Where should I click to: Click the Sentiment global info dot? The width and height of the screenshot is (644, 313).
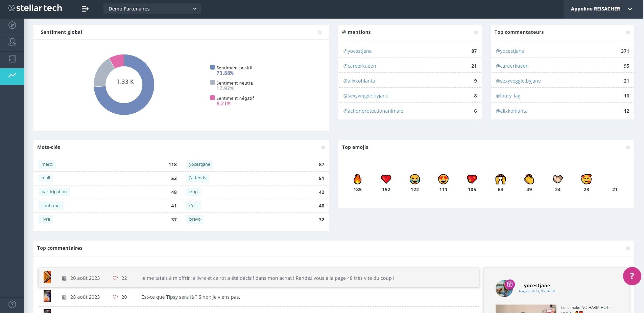click(319, 32)
